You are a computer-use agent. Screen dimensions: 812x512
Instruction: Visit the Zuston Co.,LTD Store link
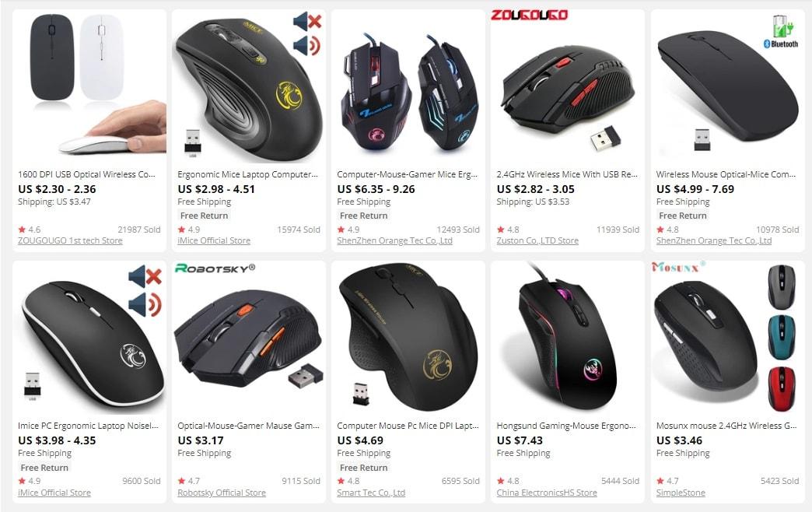[537, 240]
